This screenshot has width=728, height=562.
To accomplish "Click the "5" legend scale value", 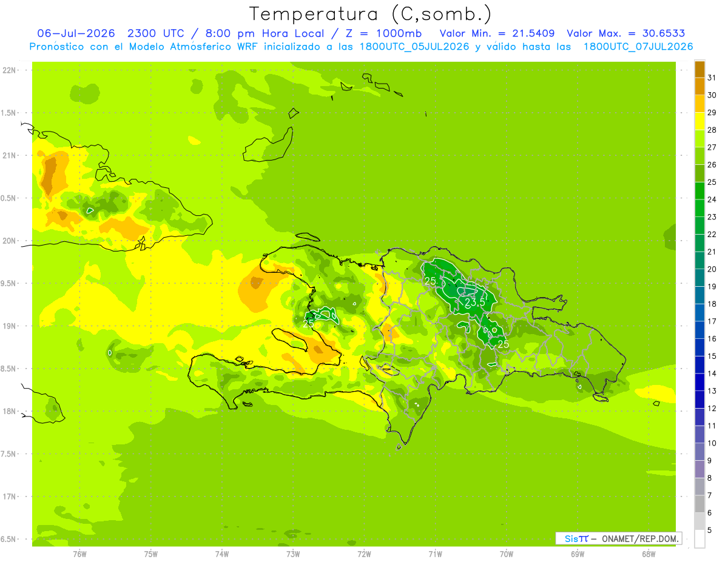I will tap(710, 530).
